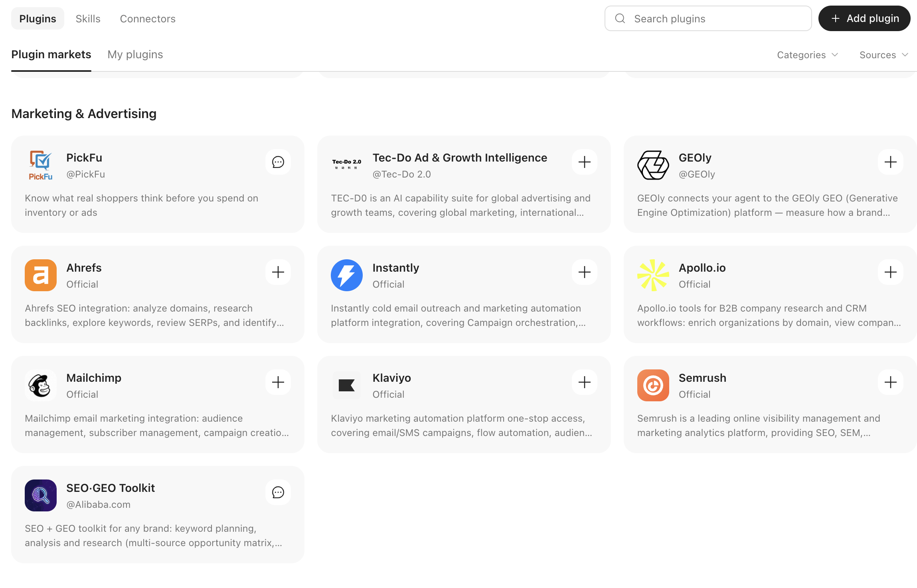Click the Official label under Ahrefs

tap(82, 284)
